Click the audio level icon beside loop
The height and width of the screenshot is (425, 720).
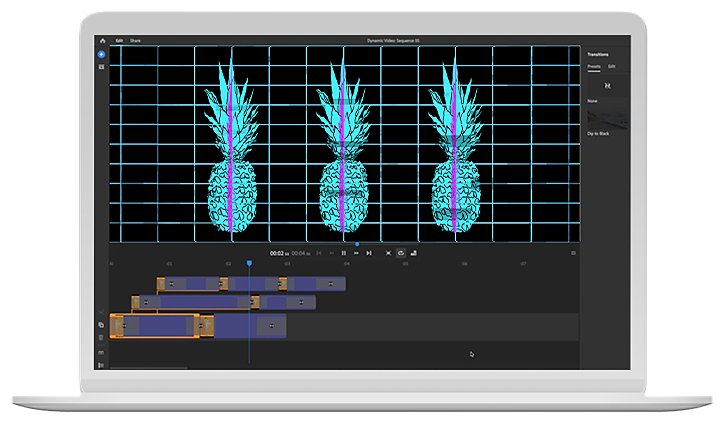click(x=413, y=253)
